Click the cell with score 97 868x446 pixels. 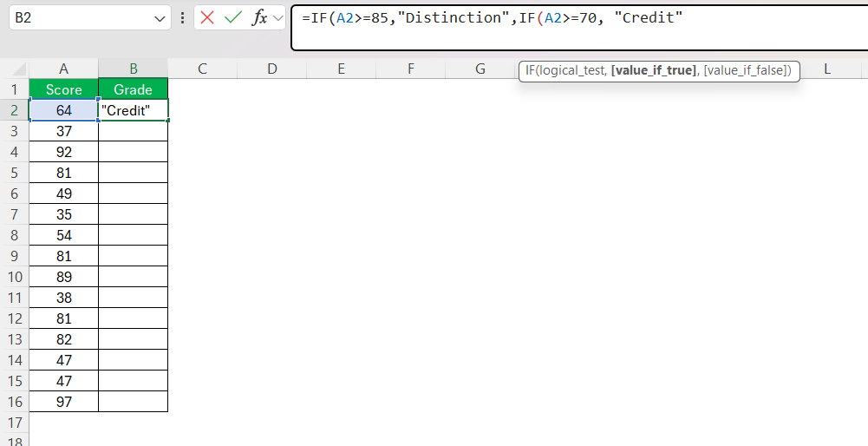pyautogui.click(x=63, y=401)
